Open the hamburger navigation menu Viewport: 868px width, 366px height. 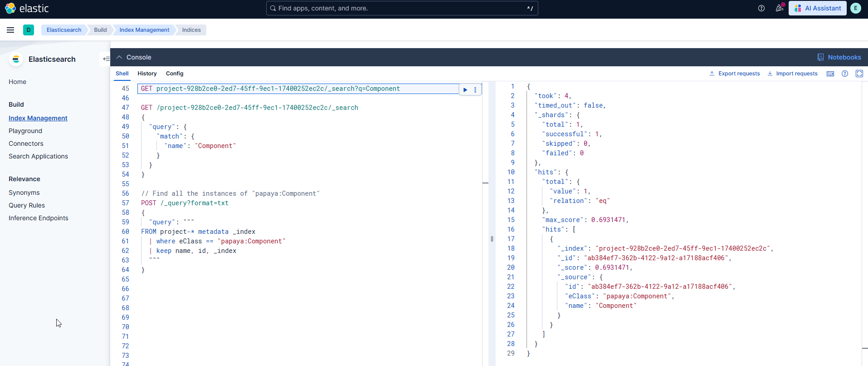point(10,30)
